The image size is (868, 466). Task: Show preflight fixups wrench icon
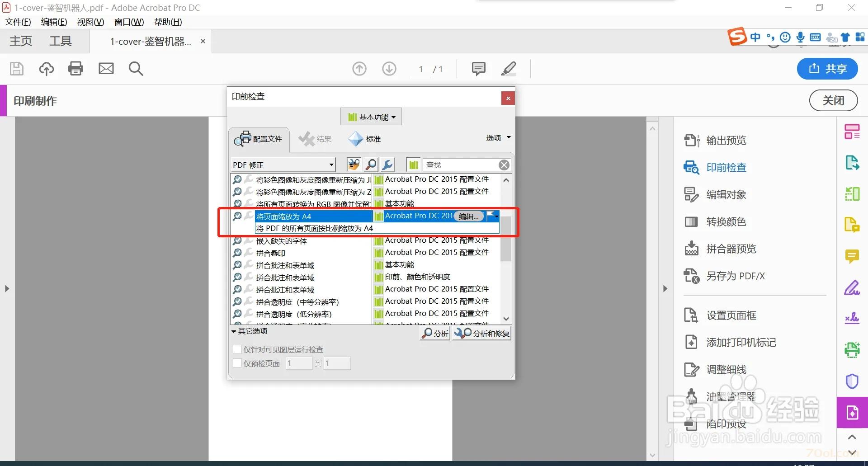tap(387, 165)
